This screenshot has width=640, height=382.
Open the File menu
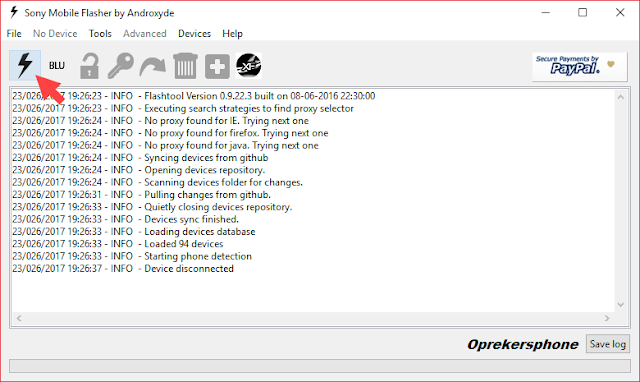pos(14,33)
